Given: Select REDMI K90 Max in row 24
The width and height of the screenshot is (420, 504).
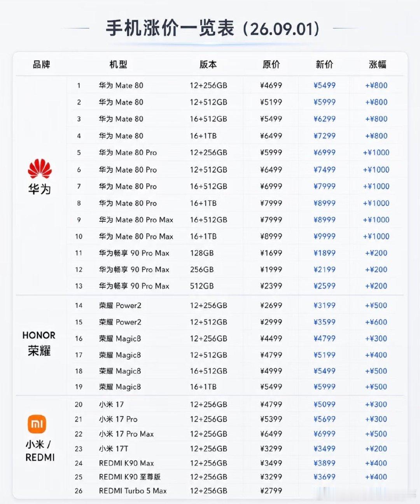Looking at the screenshot, I should coord(126,463).
